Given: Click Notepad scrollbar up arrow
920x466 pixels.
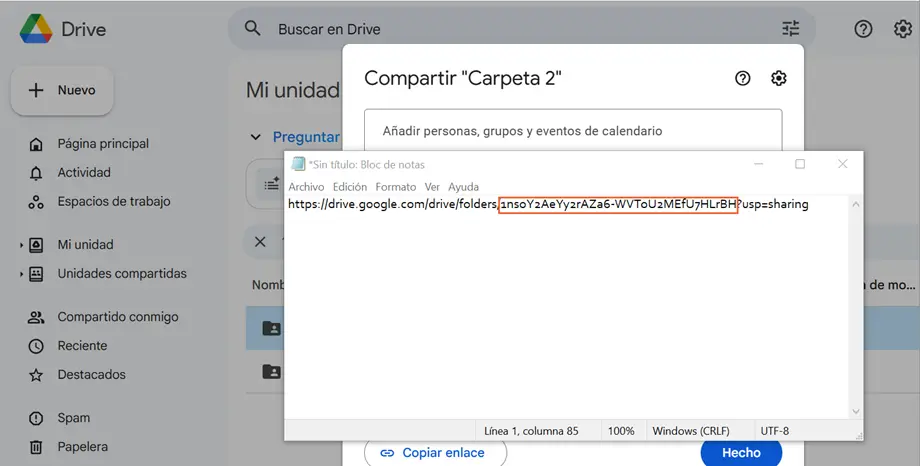Looking at the screenshot, I should pyautogui.click(x=855, y=204).
